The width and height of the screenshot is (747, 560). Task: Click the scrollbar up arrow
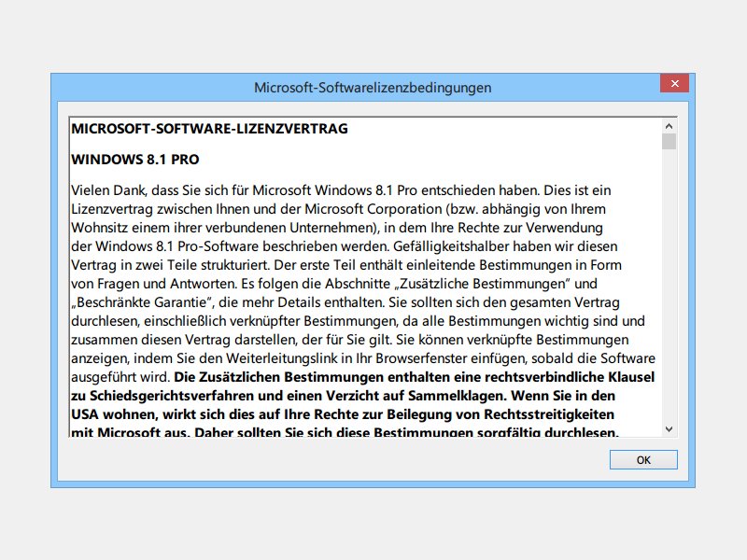(x=669, y=126)
